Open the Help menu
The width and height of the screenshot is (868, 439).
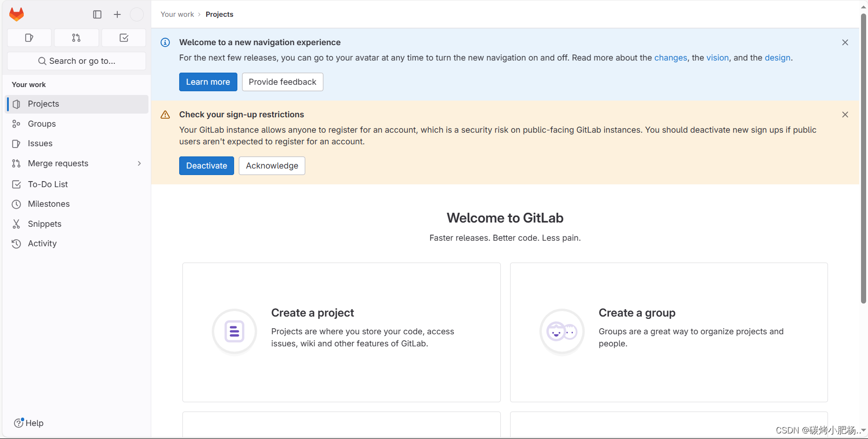click(29, 423)
